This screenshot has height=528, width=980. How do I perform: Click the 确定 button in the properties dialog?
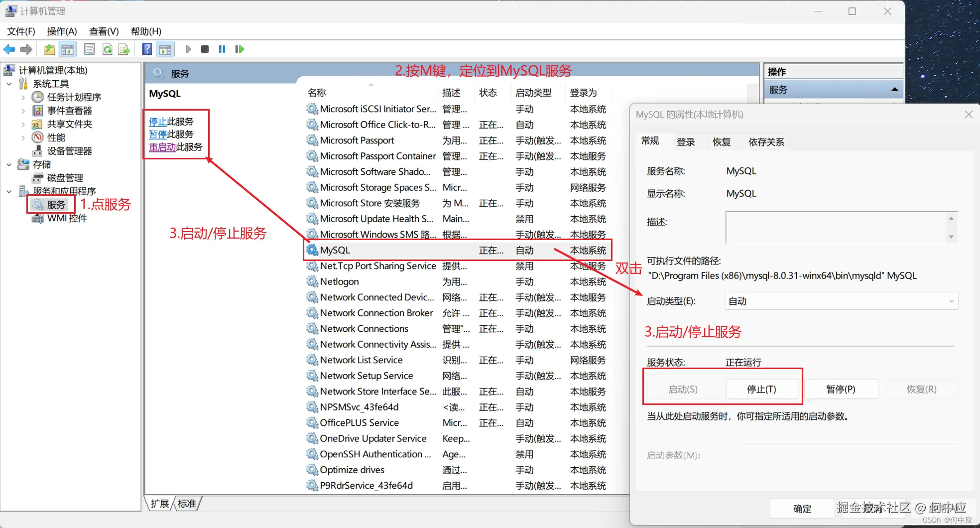(x=802, y=509)
